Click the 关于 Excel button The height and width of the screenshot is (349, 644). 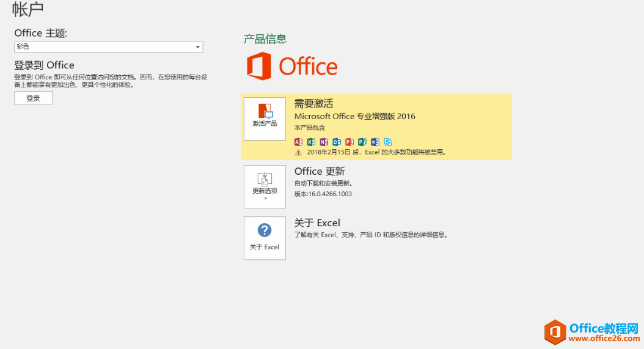click(265, 238)
